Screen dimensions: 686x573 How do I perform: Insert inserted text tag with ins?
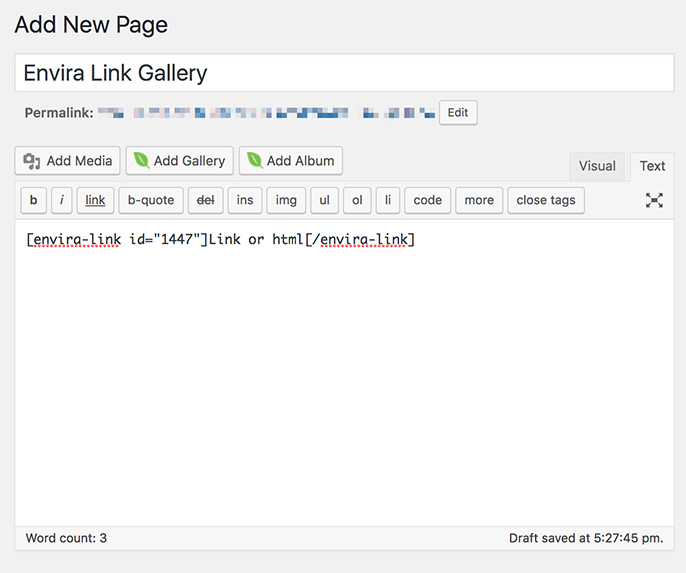coord(245,200)
